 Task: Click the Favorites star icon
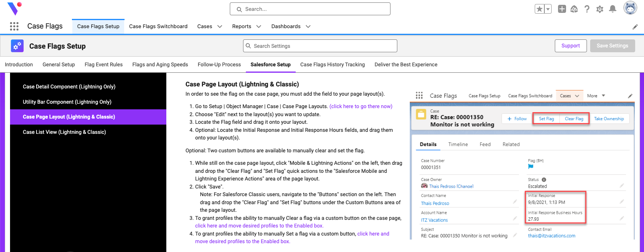pyautogui.click(x=539, y=9)
